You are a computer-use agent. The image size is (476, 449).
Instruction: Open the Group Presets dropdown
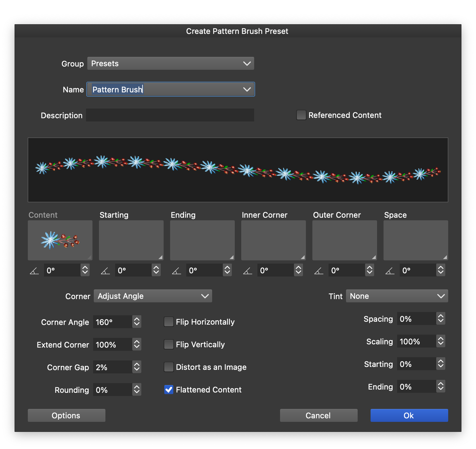coord(170,64)
